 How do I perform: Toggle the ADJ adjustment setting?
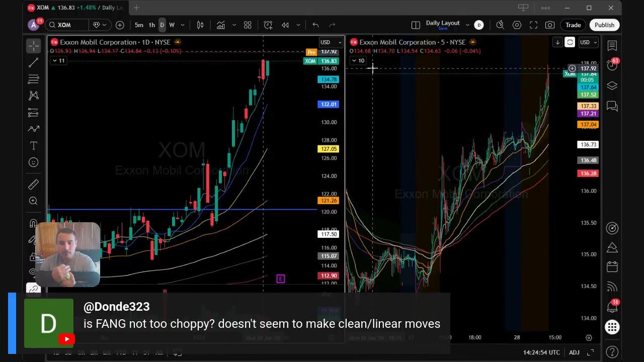(574, 352)
